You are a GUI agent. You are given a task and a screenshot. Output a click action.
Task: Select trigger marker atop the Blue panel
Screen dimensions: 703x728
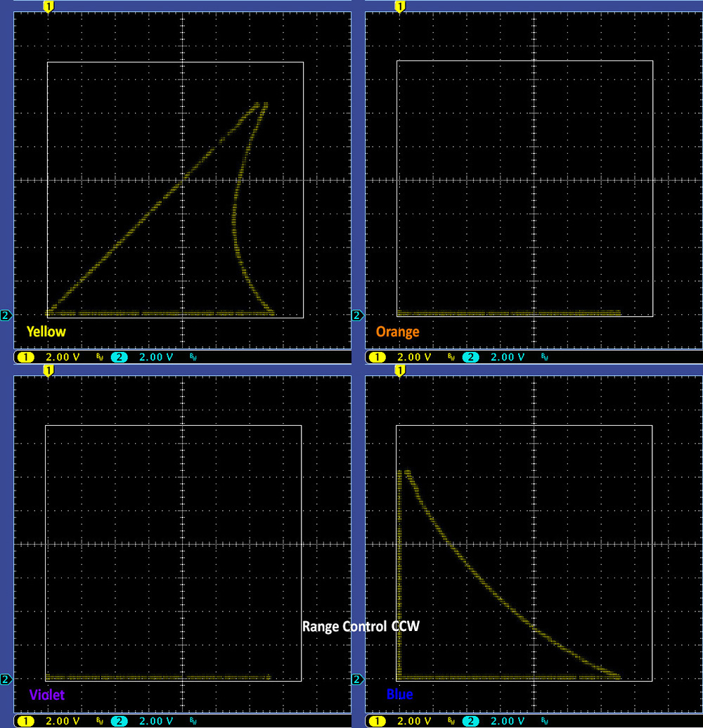click(399, 370)
